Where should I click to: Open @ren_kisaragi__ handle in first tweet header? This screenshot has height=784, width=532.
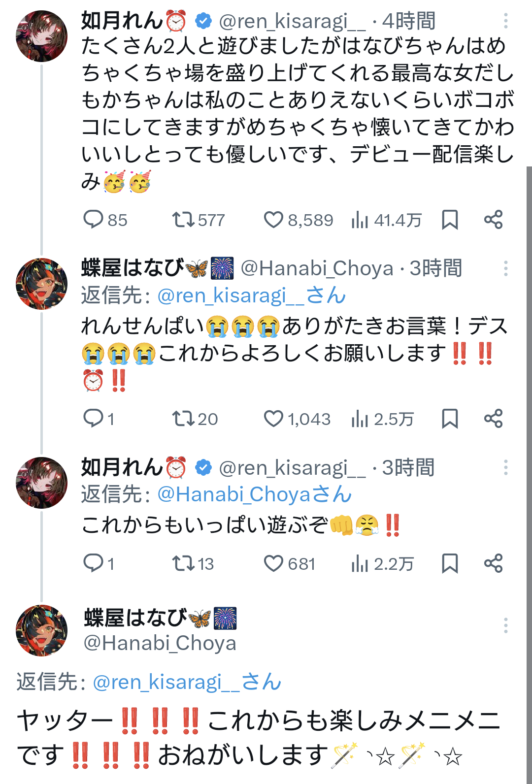coord(292,22)
